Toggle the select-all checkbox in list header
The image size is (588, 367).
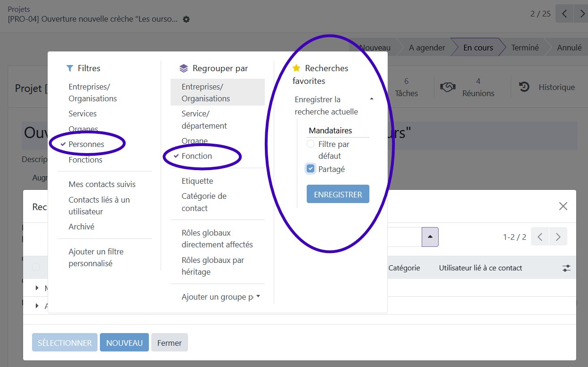click(36, 267)
